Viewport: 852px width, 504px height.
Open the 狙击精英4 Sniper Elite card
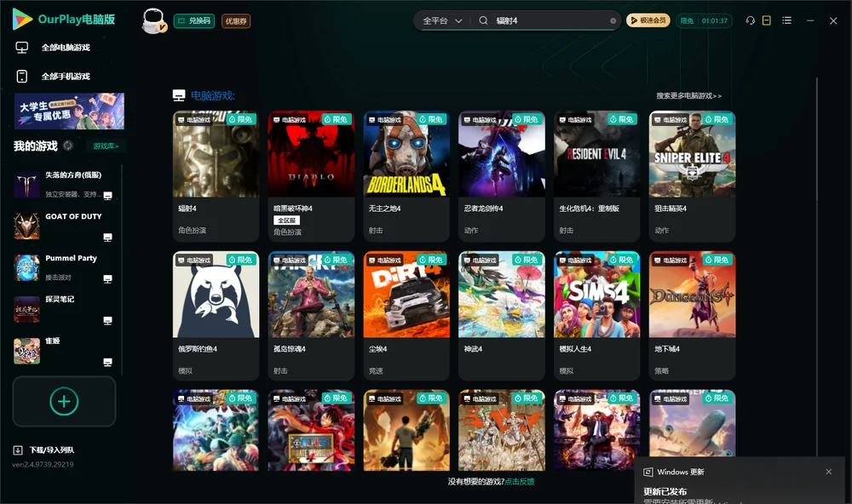tap(692, 176)
